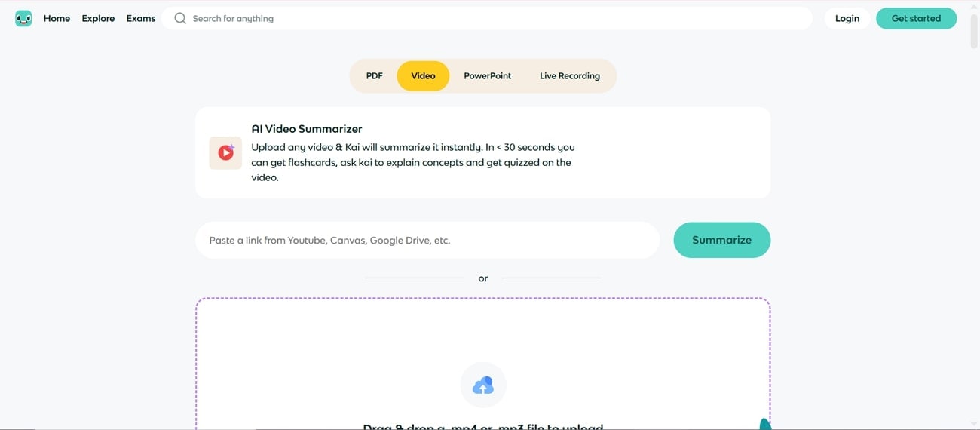Open the Explore menu item
980x430 pixels.
98,18
